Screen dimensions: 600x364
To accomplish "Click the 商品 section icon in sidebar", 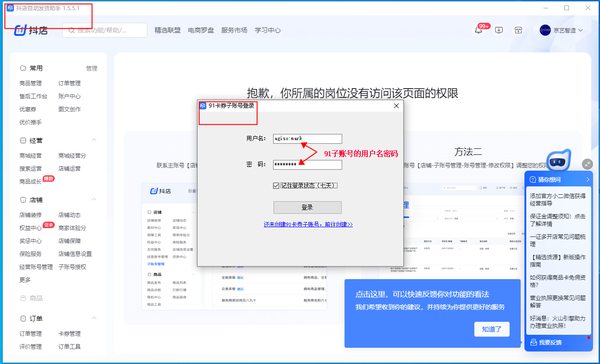I will [x=23, y=298].
